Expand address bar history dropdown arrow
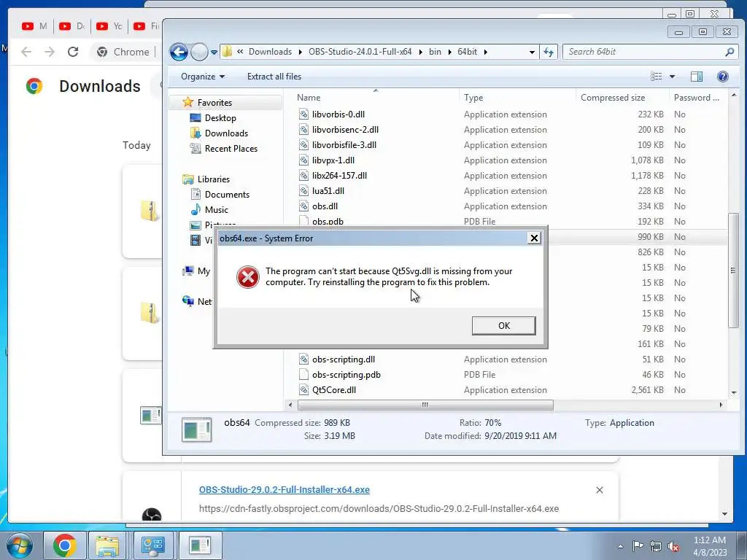The height and width of the screenshot is (560, 747). (x=532, y=52)
